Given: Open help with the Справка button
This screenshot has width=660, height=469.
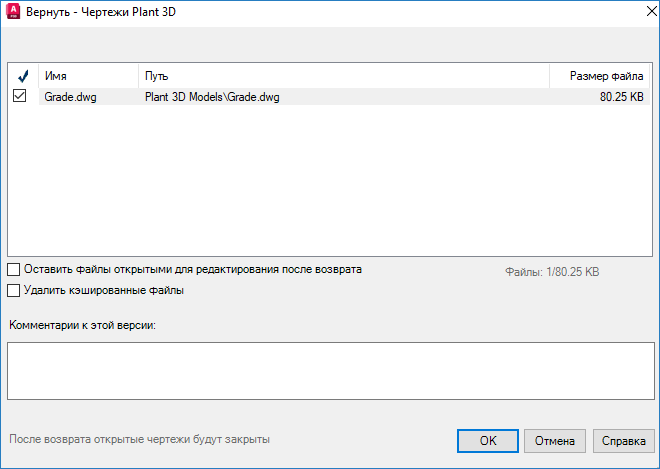Looking at the screenshot, I should pos(623,440).
